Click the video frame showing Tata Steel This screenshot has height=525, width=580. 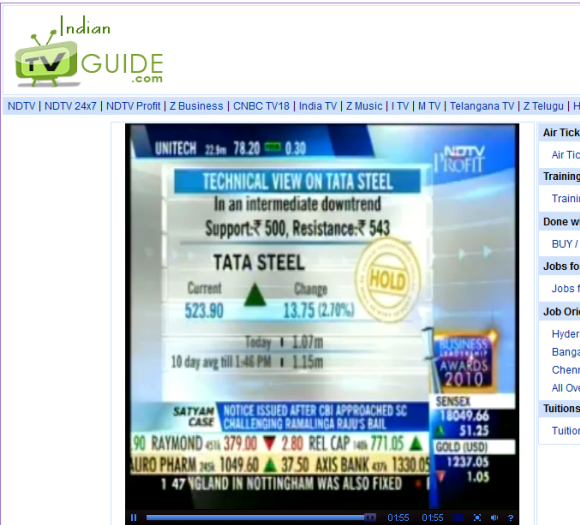[x=322, y=317]
